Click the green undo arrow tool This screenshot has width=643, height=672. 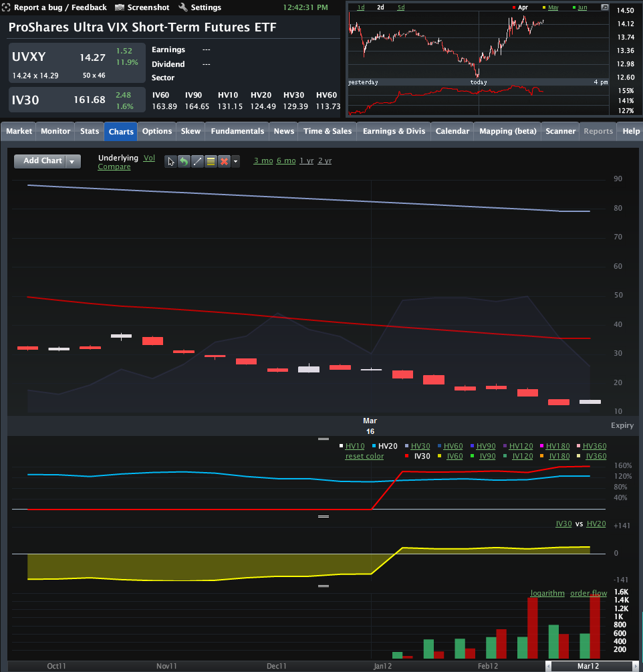click(x=184, y=162)
